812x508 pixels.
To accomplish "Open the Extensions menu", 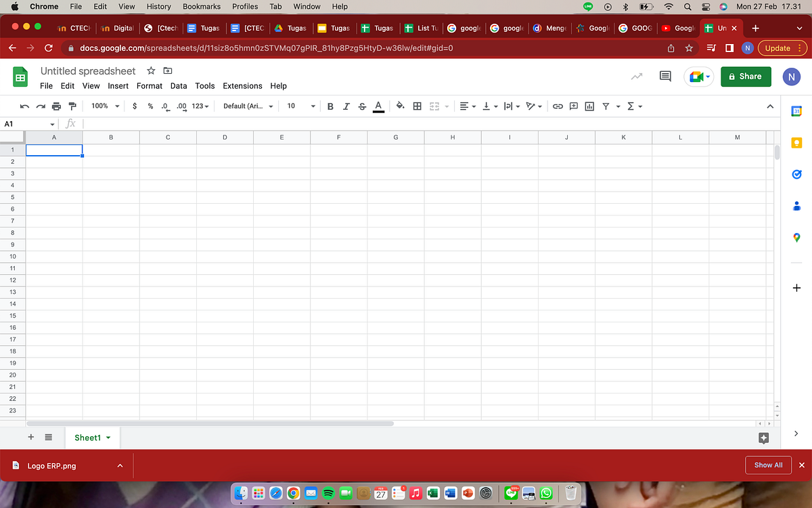I will pos(242,86).
